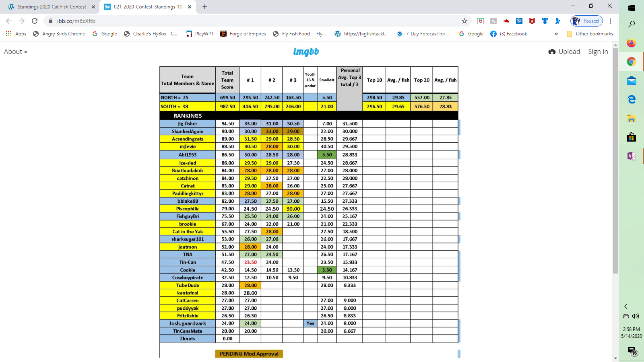Open Angry Birds Chrome bookmark

[59, 34]
